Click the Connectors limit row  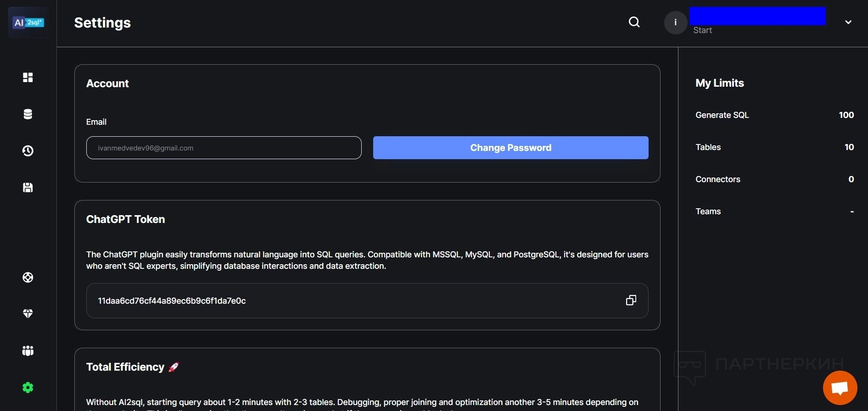click(774, 179)
